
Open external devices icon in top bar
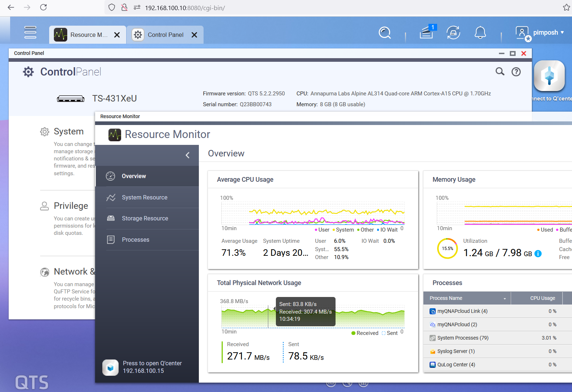(x=453, y=33)
